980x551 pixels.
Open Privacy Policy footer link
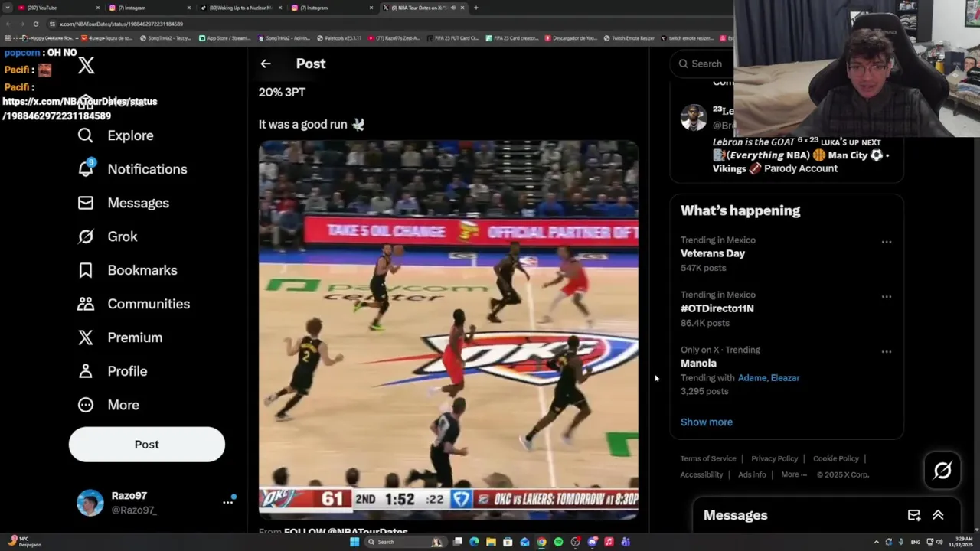tap(775, 459)
